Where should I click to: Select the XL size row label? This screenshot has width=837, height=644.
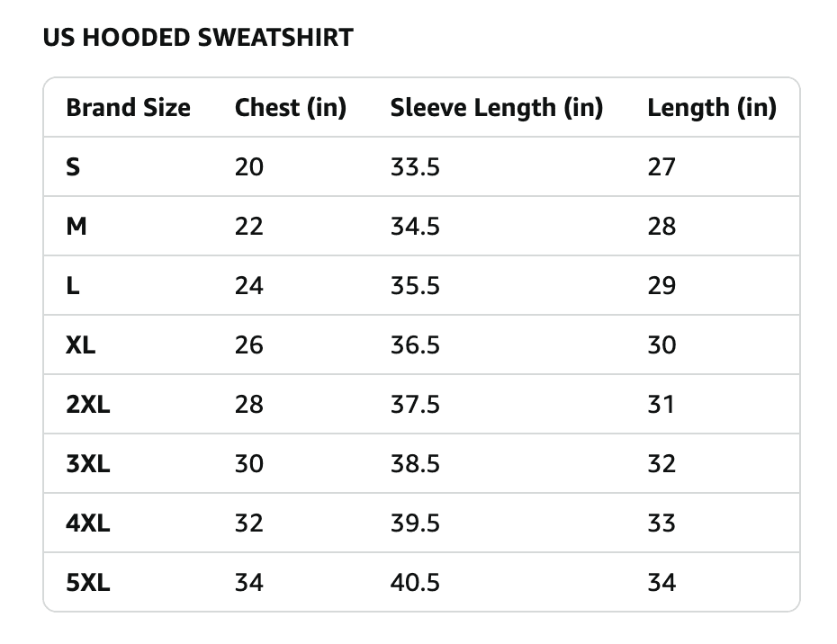[80, 345]
